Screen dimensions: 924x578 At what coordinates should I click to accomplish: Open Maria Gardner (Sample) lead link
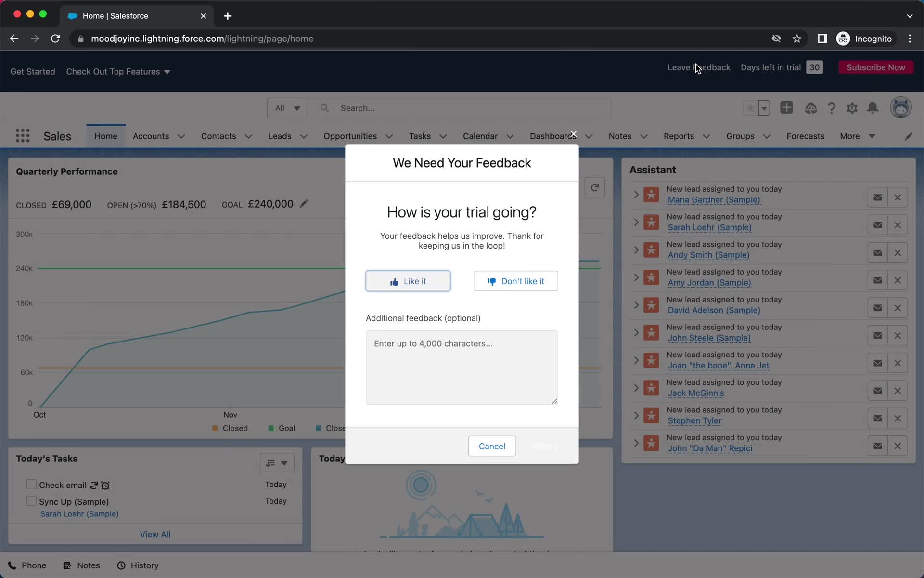click(x=714, y=200)
